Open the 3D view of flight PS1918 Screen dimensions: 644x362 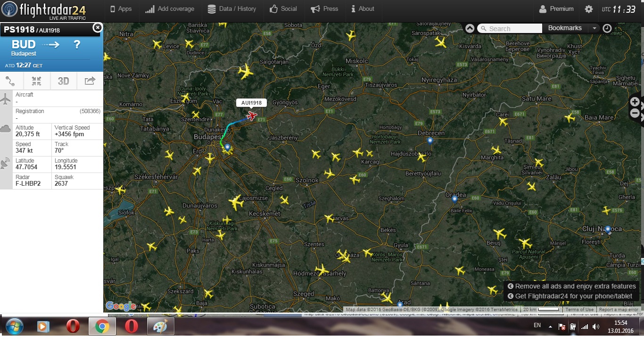coord(63,81)
